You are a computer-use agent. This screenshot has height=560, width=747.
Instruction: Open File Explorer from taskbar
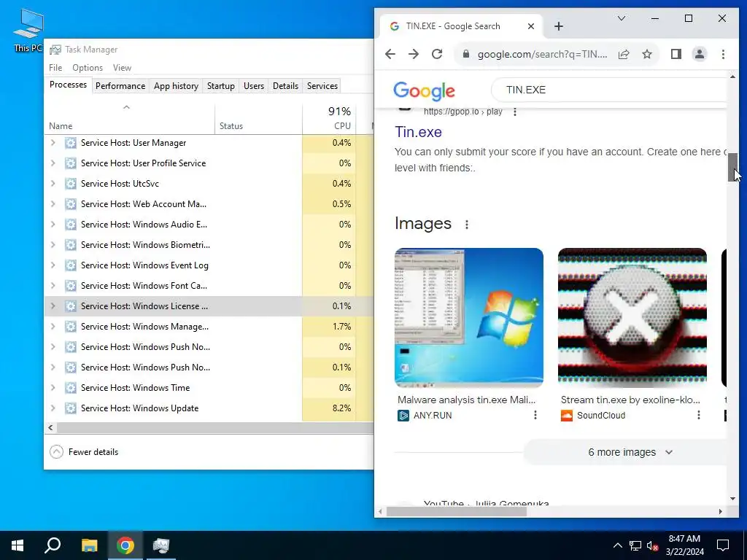point(89,545)
